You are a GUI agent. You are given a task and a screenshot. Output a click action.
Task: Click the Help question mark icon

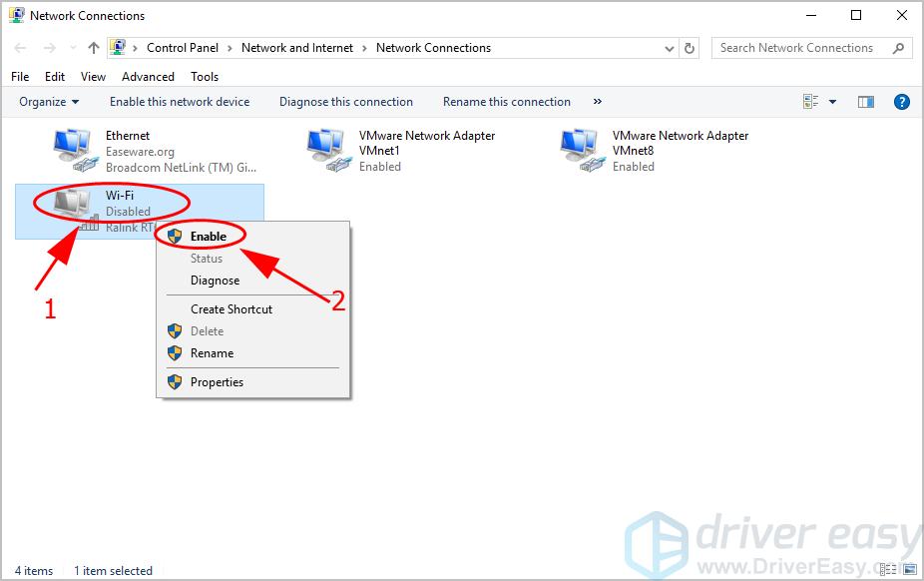click(x=901, y=101)
